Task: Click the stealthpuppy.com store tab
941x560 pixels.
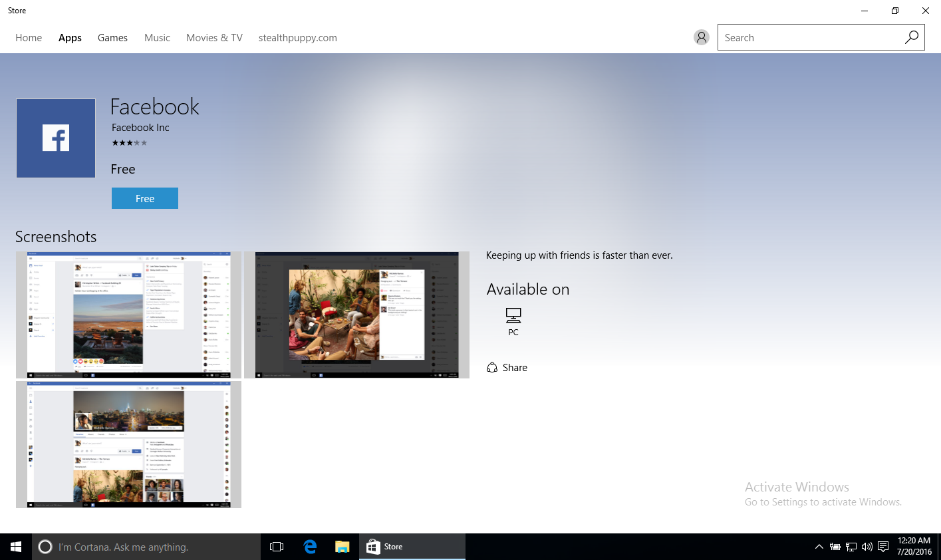Action: pyautogui.click(x=297, y=38)
